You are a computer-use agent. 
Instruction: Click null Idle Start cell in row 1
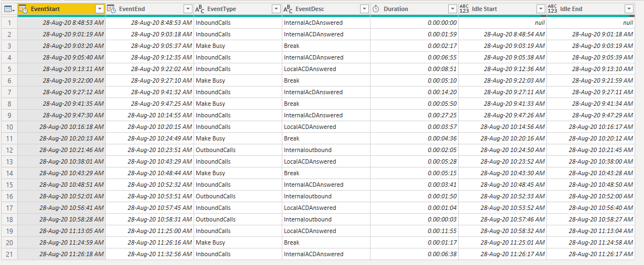pos(502,23)
